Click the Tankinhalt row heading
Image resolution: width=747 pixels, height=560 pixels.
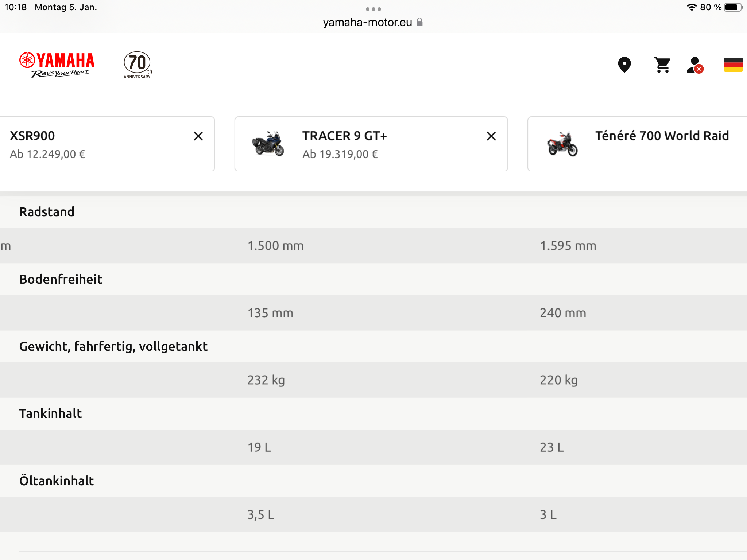pyautogui.click(x=50, y=413)
